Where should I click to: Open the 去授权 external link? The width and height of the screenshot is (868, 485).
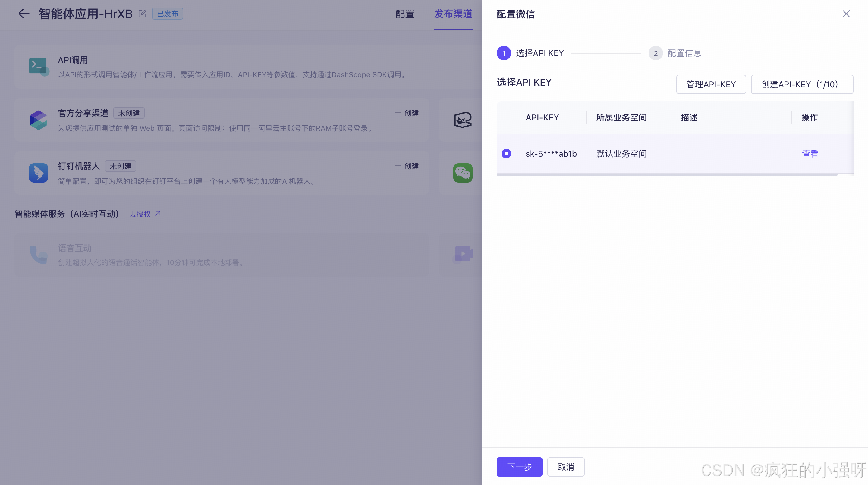pyautogui.click(x=145, y=214)
